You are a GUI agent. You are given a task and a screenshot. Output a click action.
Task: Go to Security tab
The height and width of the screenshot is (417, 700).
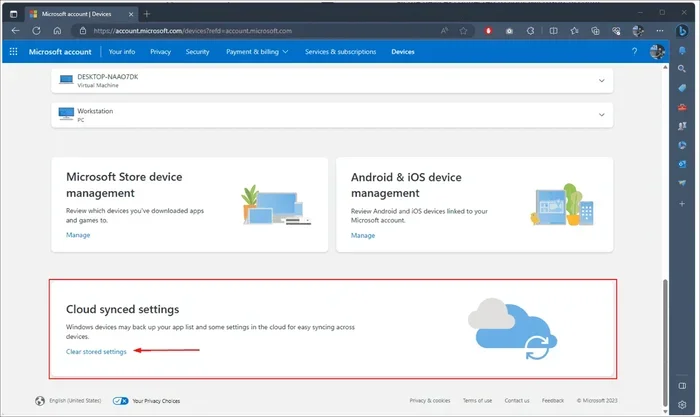197,52
